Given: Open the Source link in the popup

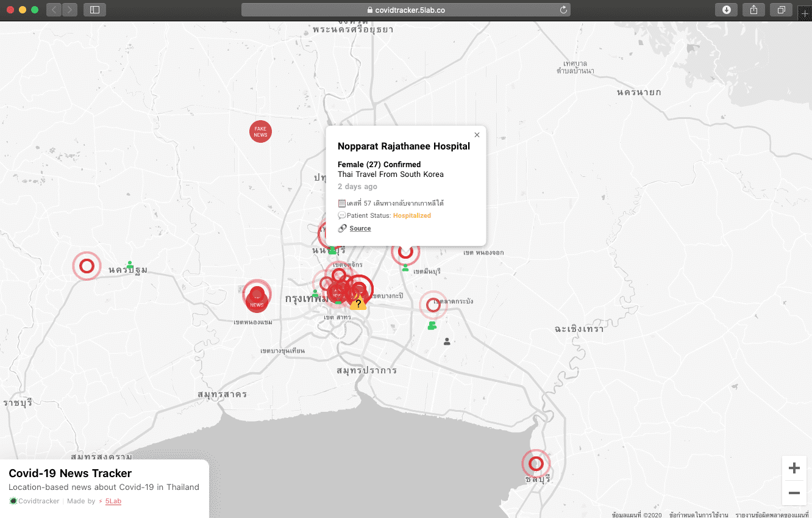Looking at the screenshot, I should coord(361,228).
